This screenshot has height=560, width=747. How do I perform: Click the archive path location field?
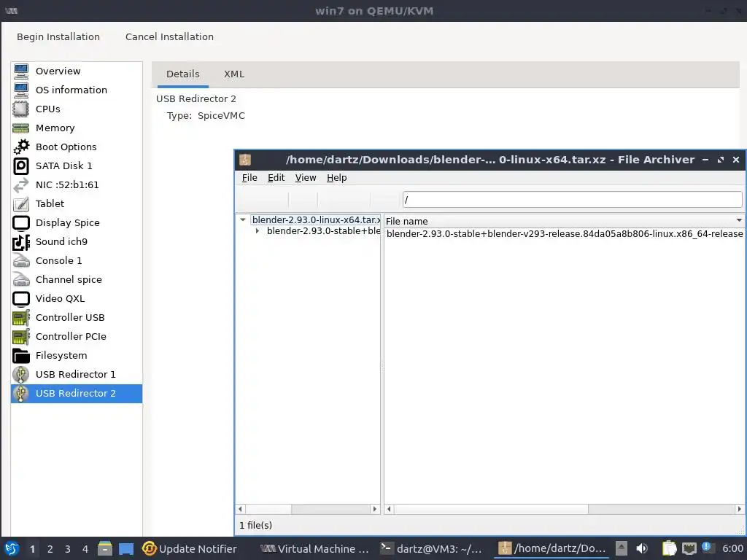(x=572, y=200)
